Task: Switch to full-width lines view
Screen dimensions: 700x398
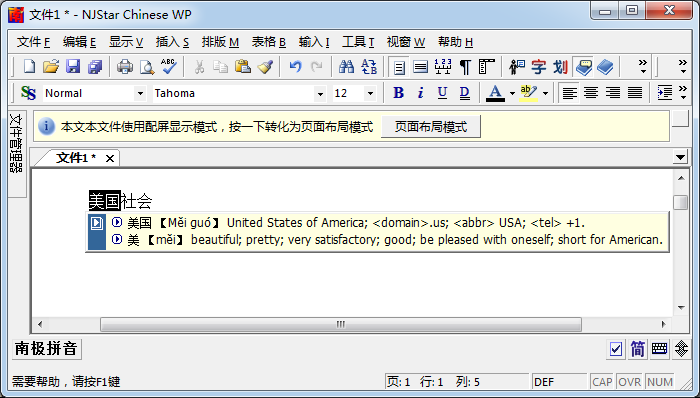Action: [x=421, y=67]
